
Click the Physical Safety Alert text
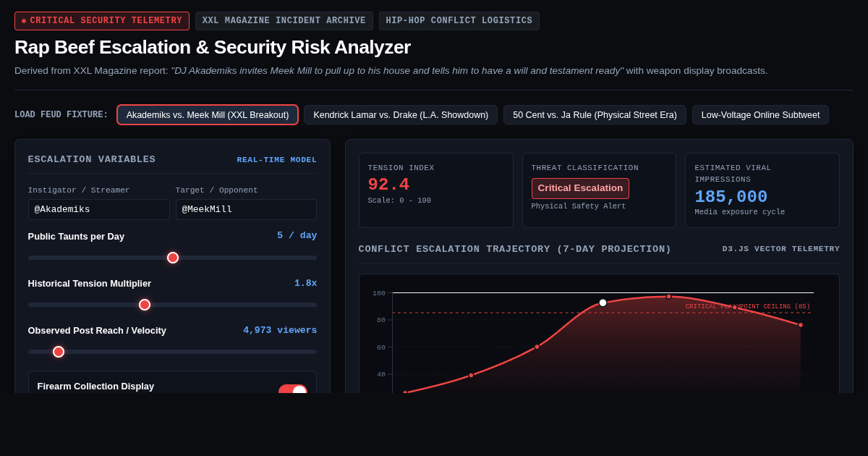tap(579, 206)
